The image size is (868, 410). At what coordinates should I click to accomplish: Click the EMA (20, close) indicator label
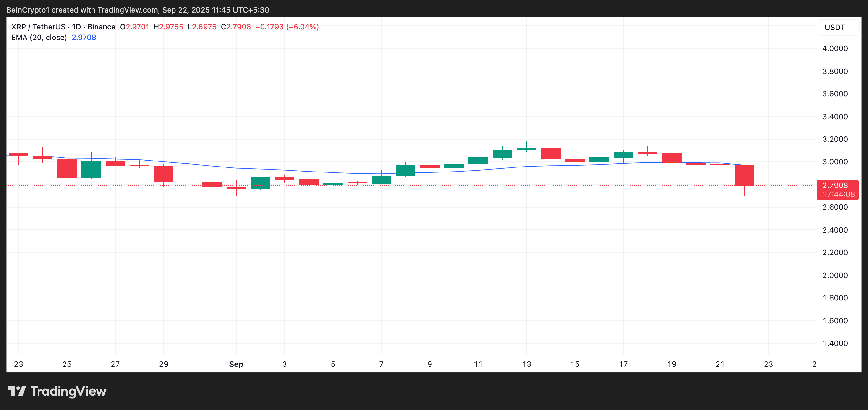pos(39,38)
